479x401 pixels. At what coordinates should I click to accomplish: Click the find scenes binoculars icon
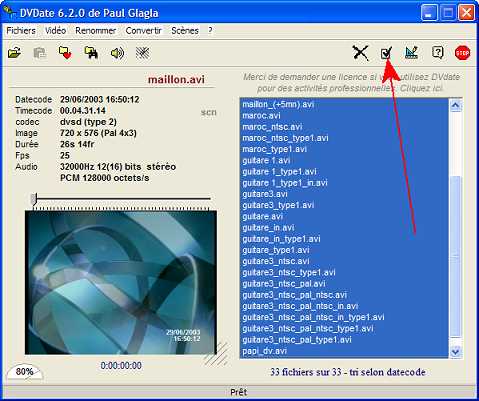coord(91,53)
